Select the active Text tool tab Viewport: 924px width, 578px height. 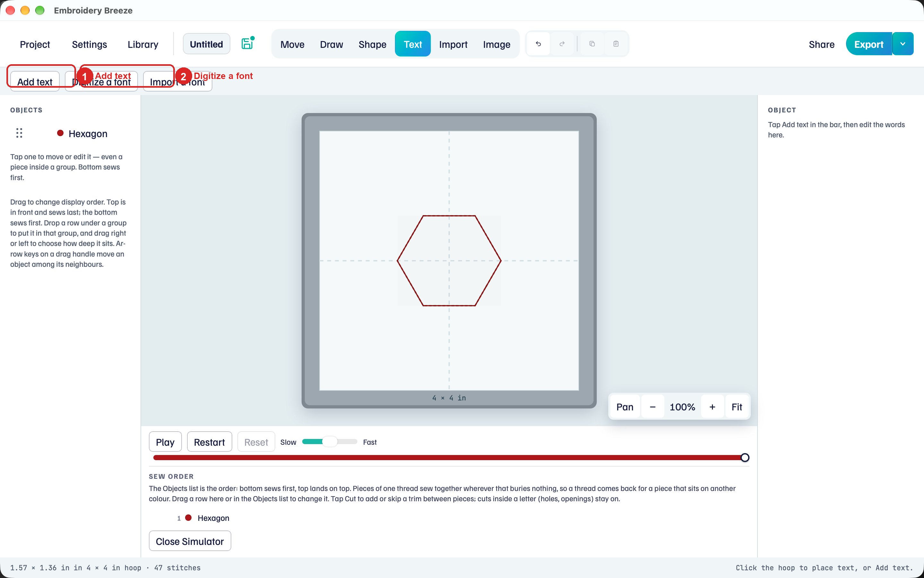click(x=413, y=44)
